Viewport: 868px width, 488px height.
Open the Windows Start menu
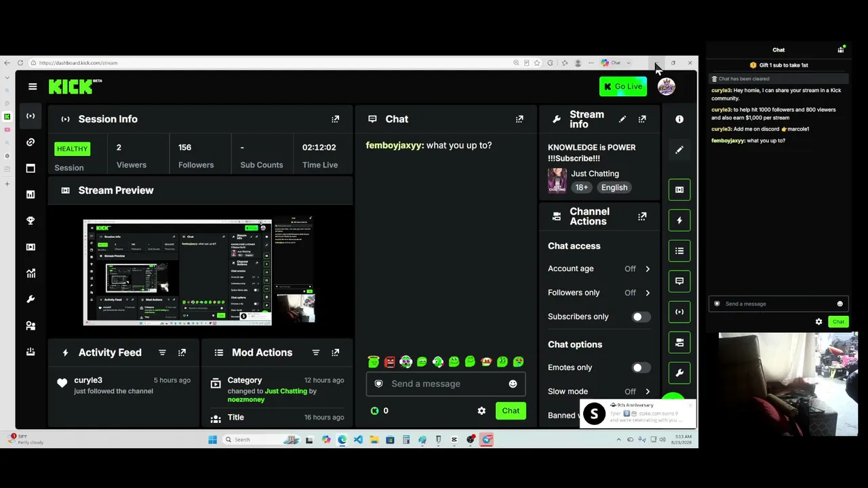click(x=212, y=440)
